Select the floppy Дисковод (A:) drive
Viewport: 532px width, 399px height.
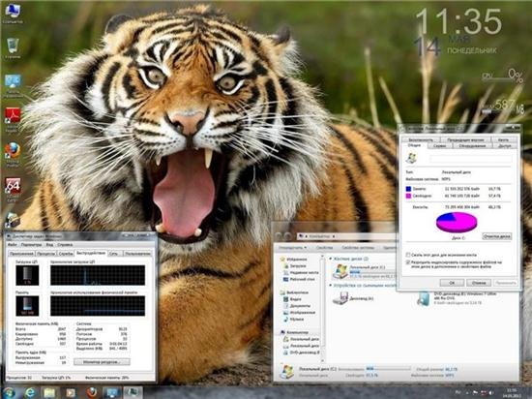click(x=353, y=298)
